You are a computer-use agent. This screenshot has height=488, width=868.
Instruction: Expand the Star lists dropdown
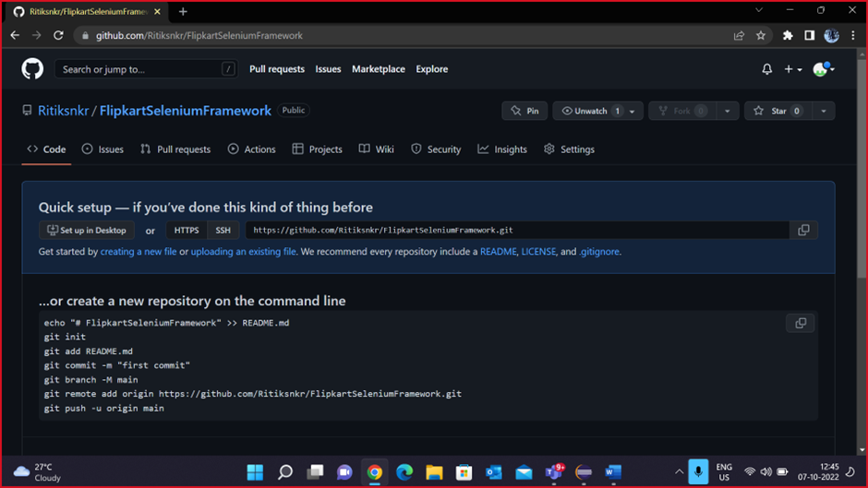(824, 111)
